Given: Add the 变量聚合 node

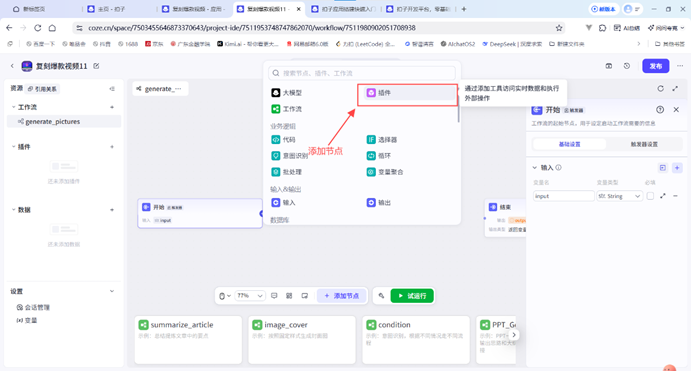Looking at the screenshot, I should (385, 172).
